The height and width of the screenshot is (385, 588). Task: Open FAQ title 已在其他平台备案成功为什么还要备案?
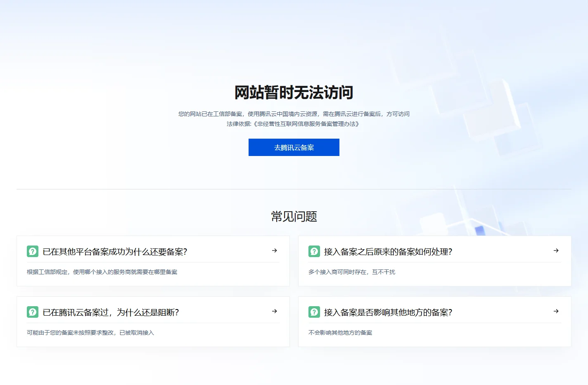point(115,252)
